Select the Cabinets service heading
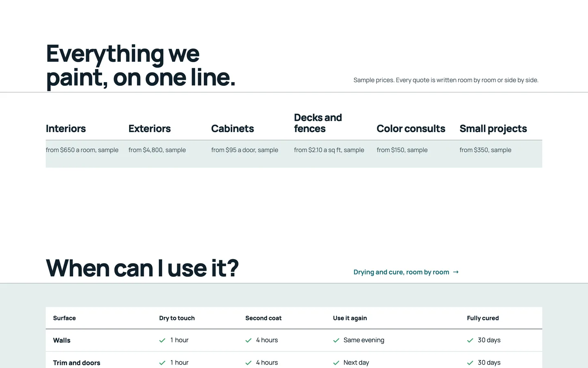Image resolution: width=588 pixels, height=368 pixels. tap(232, 128)
